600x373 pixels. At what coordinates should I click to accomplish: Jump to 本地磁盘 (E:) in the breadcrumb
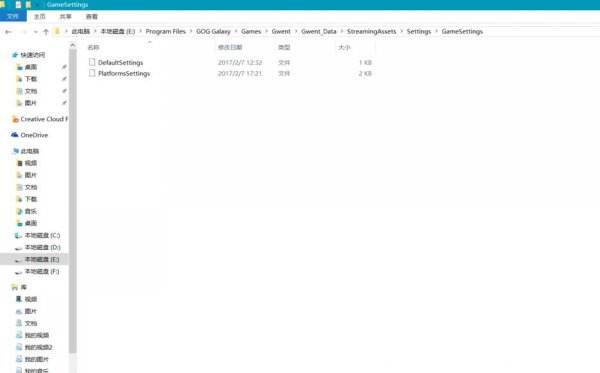[x=117, y=31]
